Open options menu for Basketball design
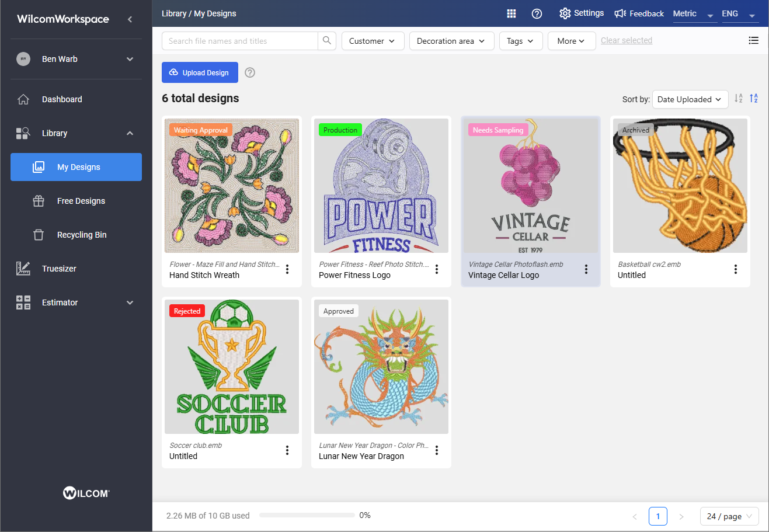Screen dimensions: 769x532 tap(736, 269)
